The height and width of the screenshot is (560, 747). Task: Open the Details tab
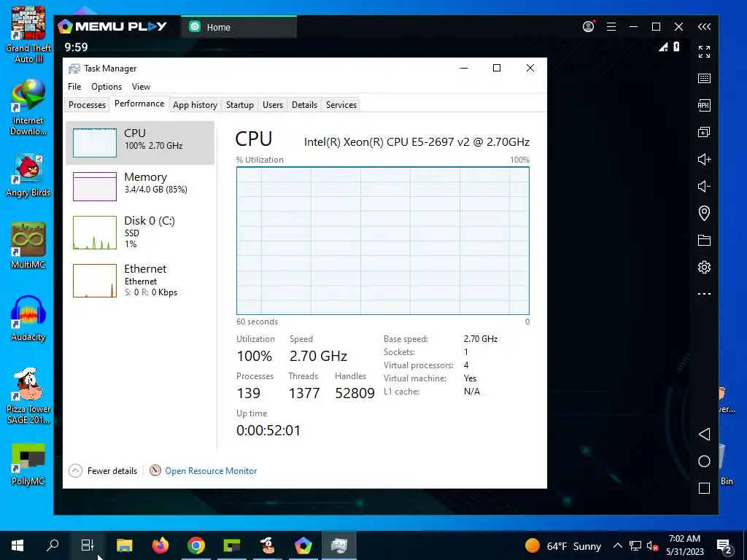(x=304, y=105)
